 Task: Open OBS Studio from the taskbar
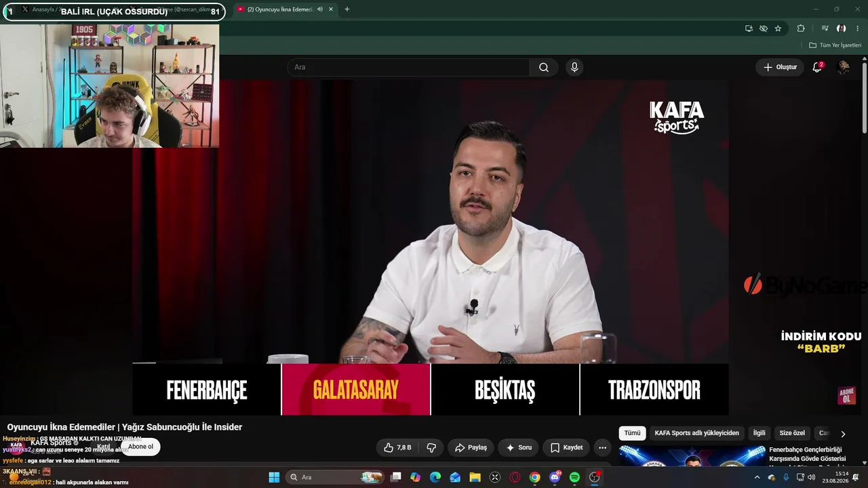(595, 477)
